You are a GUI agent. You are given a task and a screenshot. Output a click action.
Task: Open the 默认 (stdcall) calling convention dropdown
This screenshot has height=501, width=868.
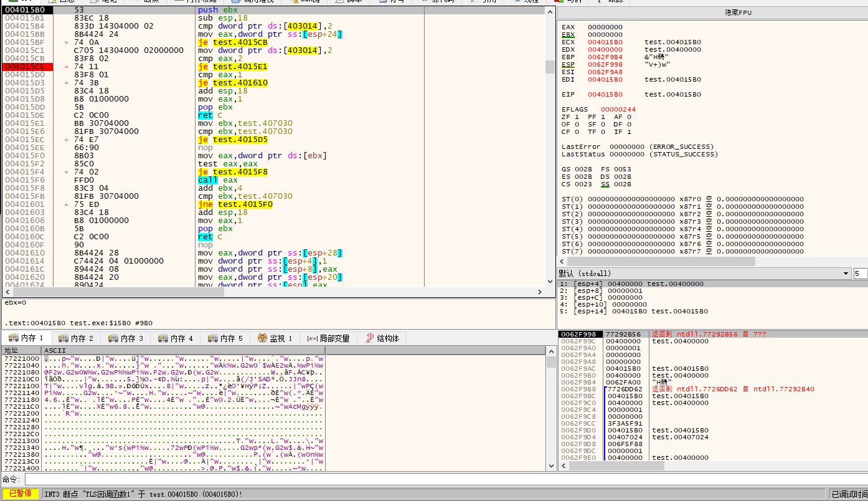[704, 274]
